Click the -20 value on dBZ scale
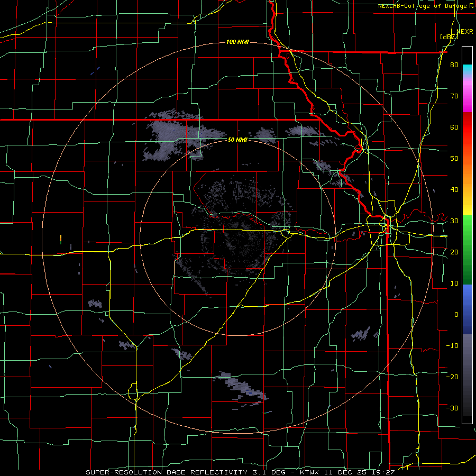 click(452, 377)
